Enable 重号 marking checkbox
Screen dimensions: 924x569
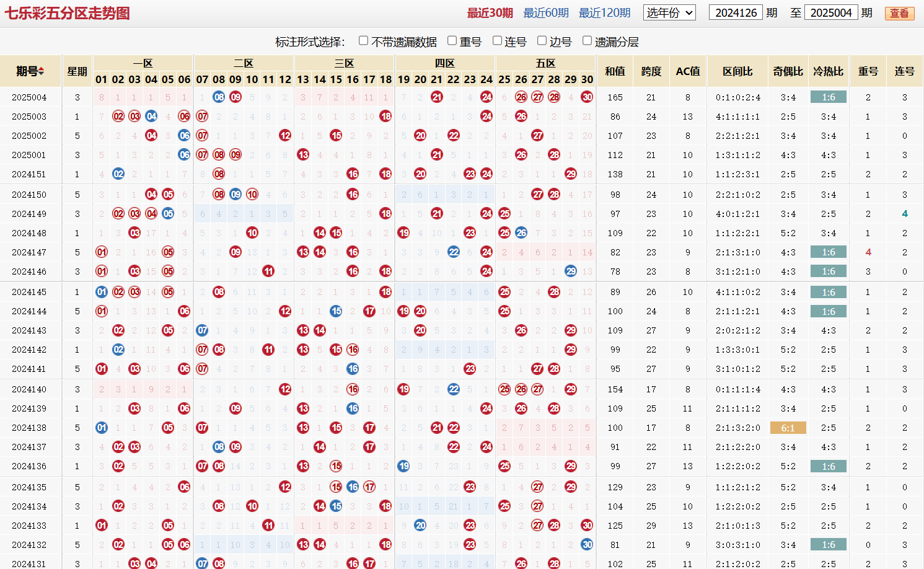pyautogui.click(x=452, y=41)
